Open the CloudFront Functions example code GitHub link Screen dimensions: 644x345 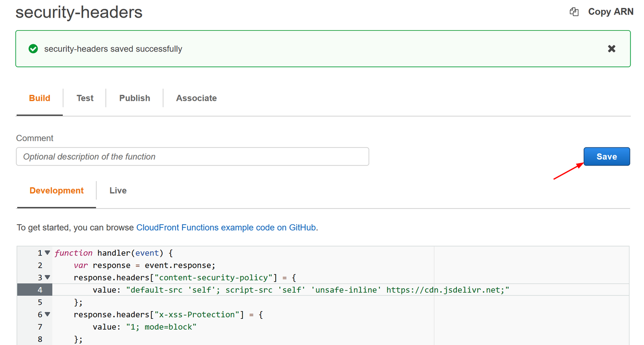(x=226, y=227)
